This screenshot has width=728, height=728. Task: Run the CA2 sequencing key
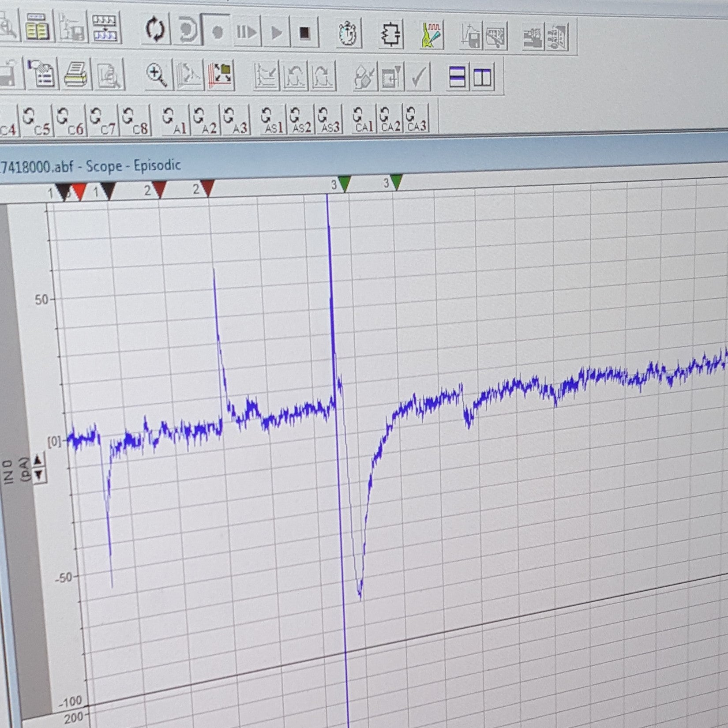point(390,120)
